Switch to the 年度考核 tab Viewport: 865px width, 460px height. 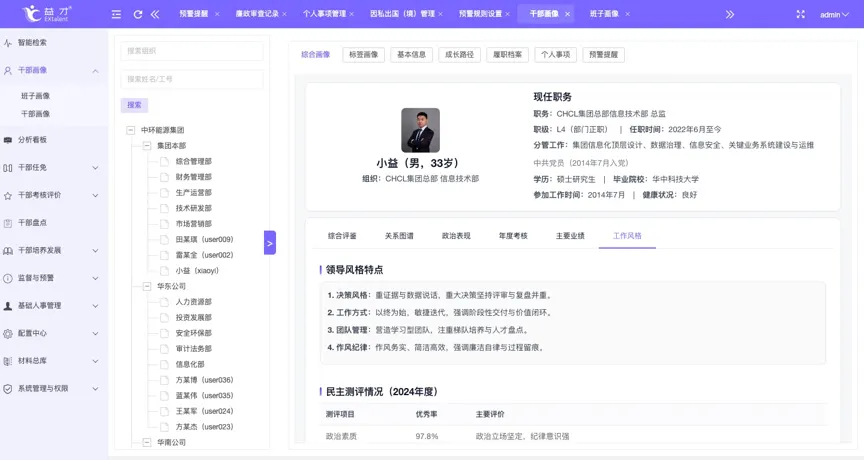click(x=513, y=236)
